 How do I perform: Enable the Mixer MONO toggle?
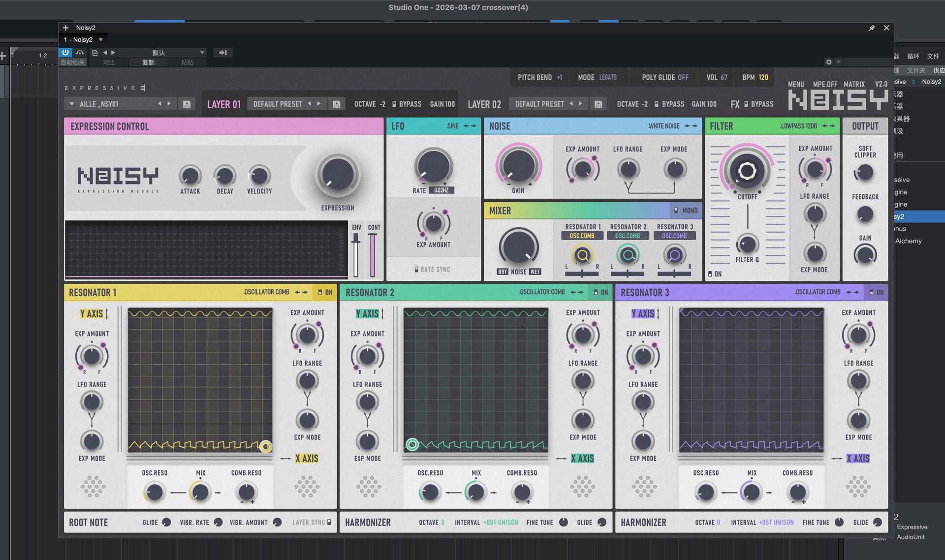676,211
